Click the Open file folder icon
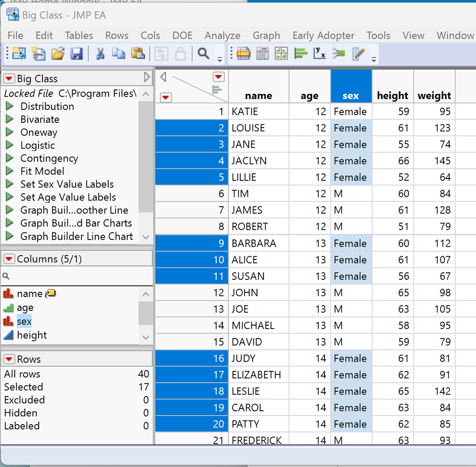The width and height of the screenshot is (476, 467). (58, 54)
